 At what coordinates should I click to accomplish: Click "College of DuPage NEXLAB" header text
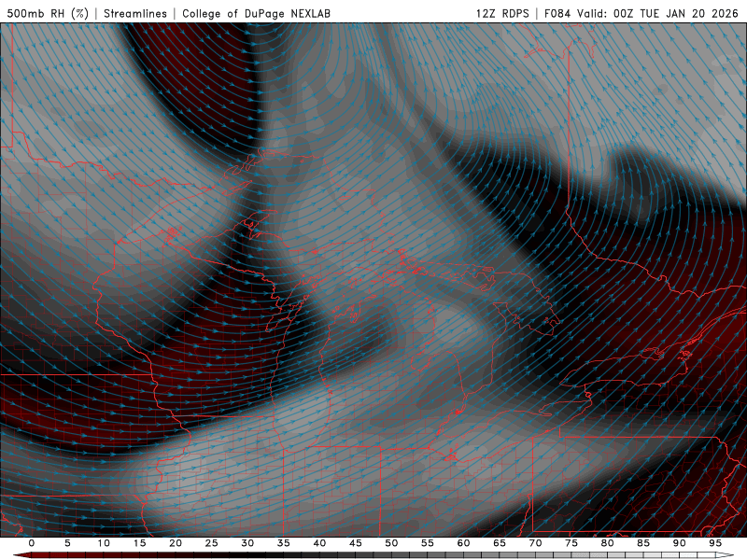click(x=256, y=13)
